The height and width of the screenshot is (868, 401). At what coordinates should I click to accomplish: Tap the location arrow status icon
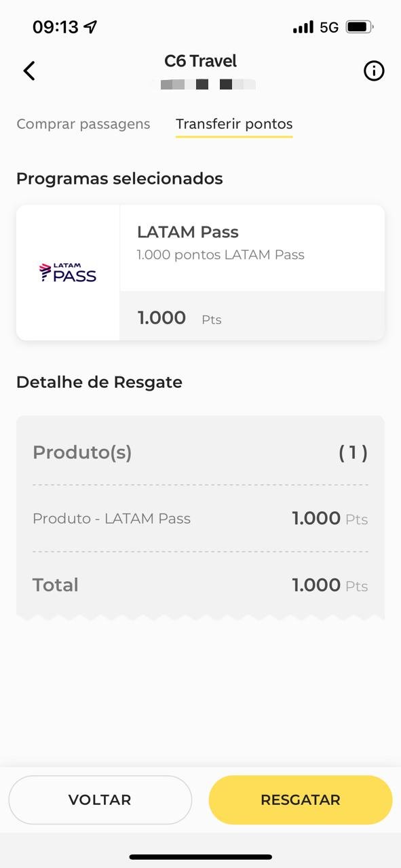coord(90,26)
